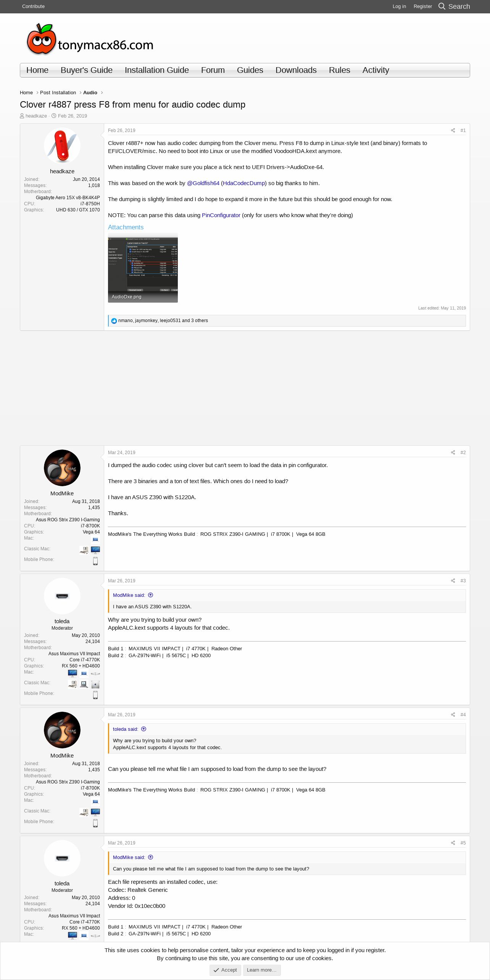Click toleda's avatar in post #3
This screenshot has width=490, height=980.
tap(62, 596)
